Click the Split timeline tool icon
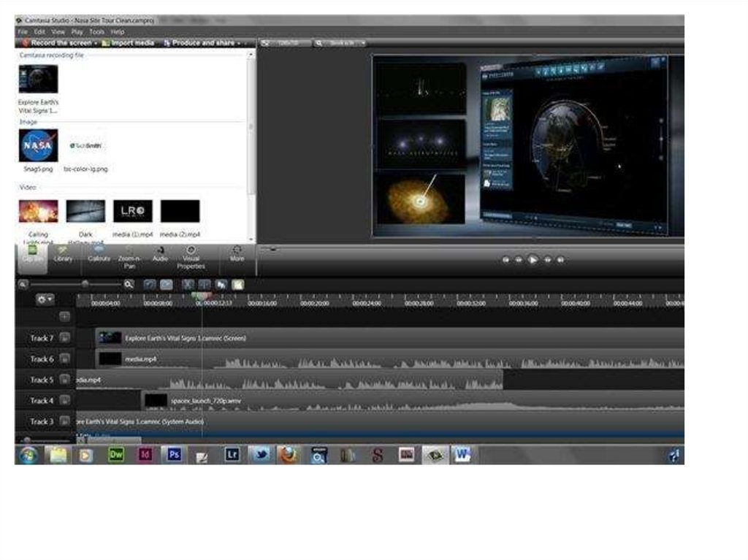The image size is (748, 560). point(205,284)
